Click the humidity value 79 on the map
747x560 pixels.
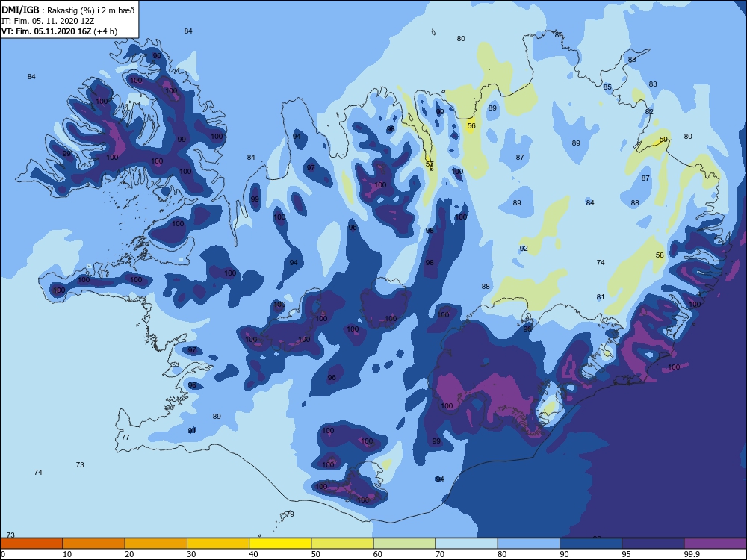pos(290,514)
